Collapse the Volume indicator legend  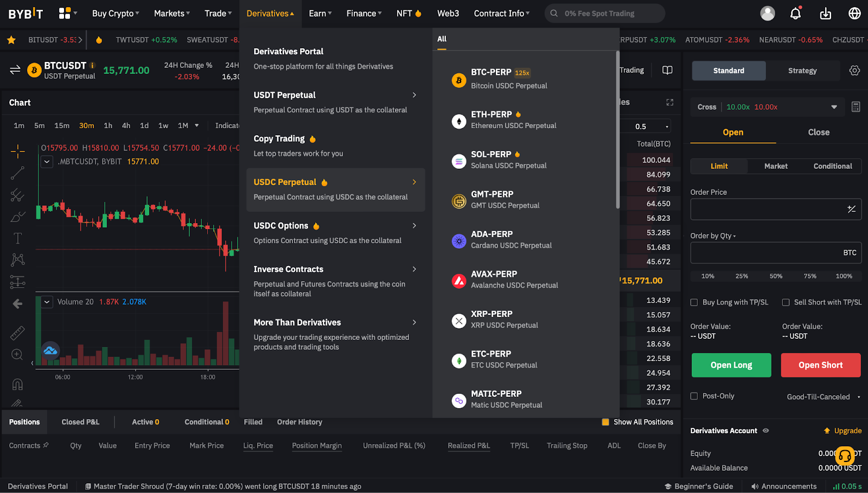click(x=47, y=302)
